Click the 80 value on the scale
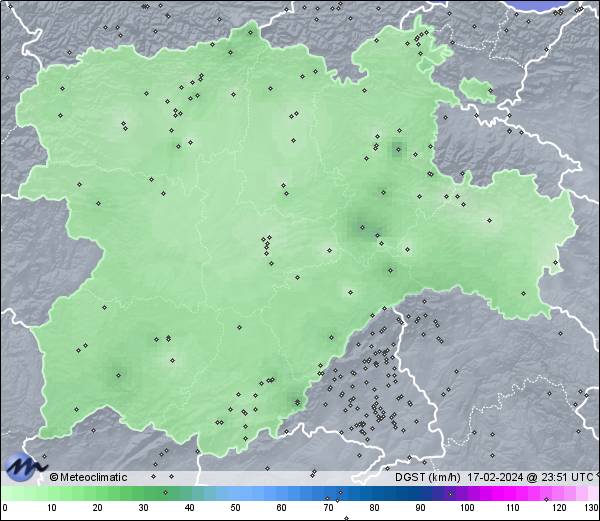Screen dimensions: 600x521 click(x=375, y=508)
